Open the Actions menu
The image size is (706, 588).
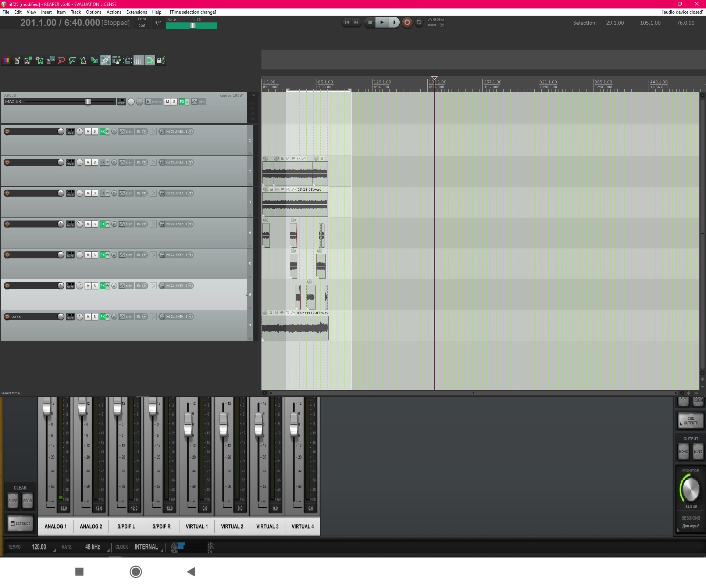pos(114,12)
